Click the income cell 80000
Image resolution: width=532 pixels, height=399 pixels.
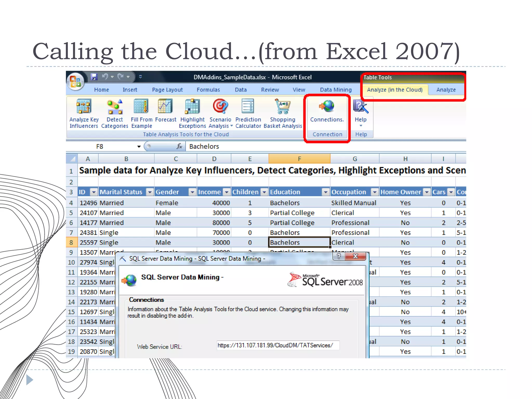click(214, 223)
